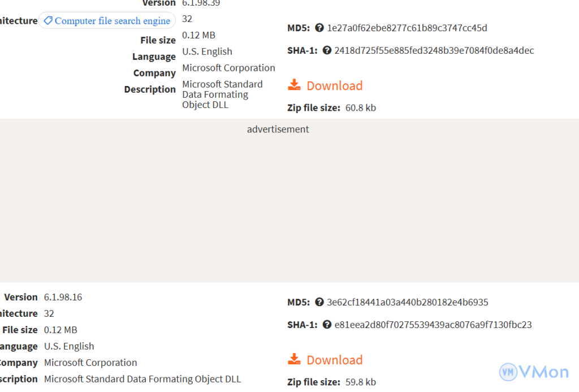The width and height of the screenshot is (579, 392).
Task: Click the SHA-1 hash starting with e81eea2d
Action: [433, 325]
